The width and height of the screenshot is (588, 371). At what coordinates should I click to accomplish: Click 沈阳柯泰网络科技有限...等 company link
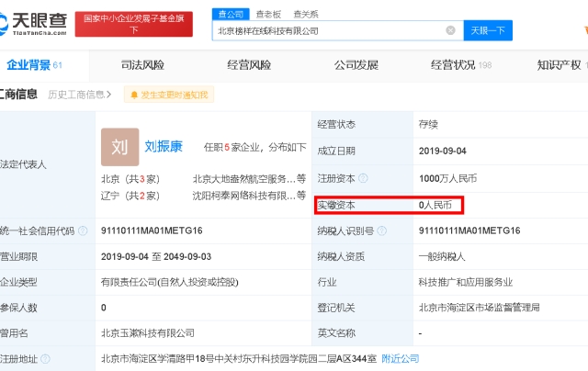pos(249,196)
